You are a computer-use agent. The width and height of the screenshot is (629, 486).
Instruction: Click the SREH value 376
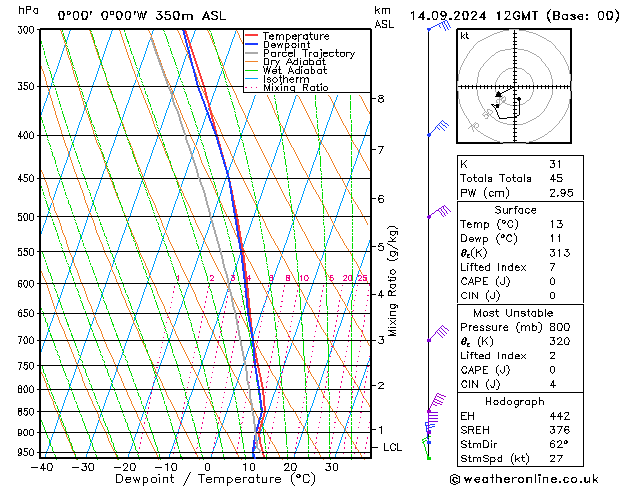point(560,430)
